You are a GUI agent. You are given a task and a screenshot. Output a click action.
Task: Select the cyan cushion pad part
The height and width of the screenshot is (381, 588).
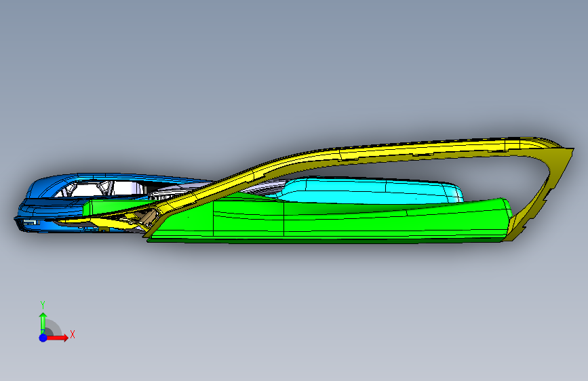(371, 191)
